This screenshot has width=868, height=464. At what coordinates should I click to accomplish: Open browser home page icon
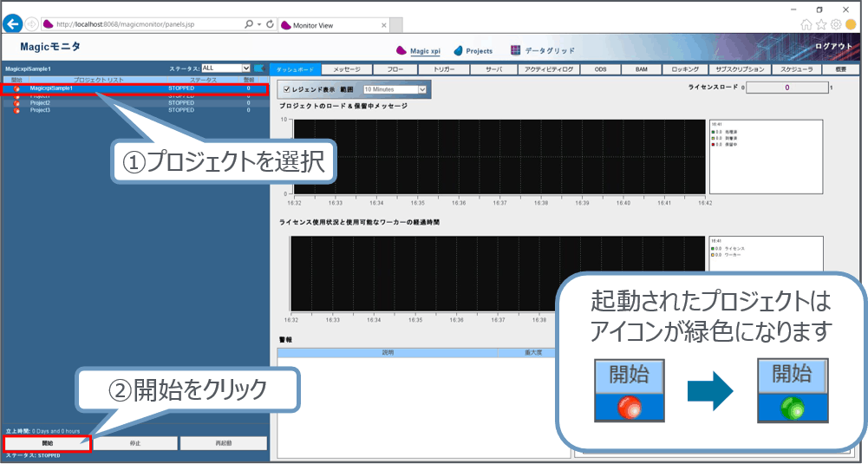[807, 25]
